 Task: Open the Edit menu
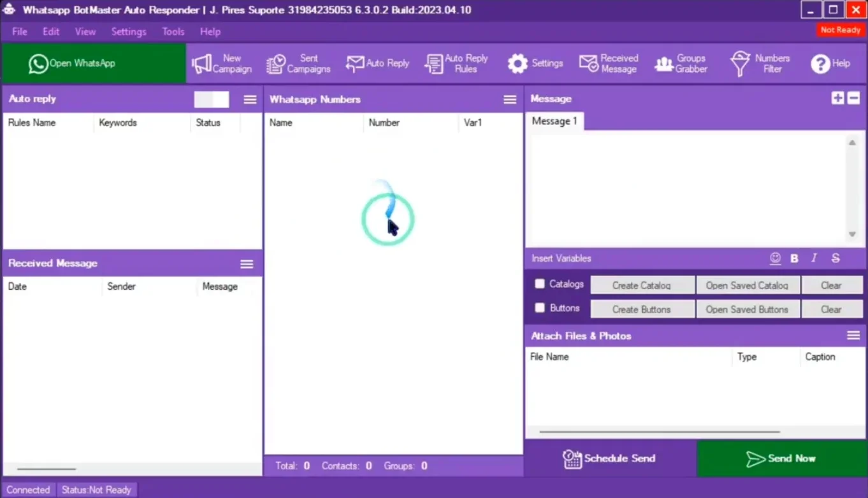pos(51,31)
